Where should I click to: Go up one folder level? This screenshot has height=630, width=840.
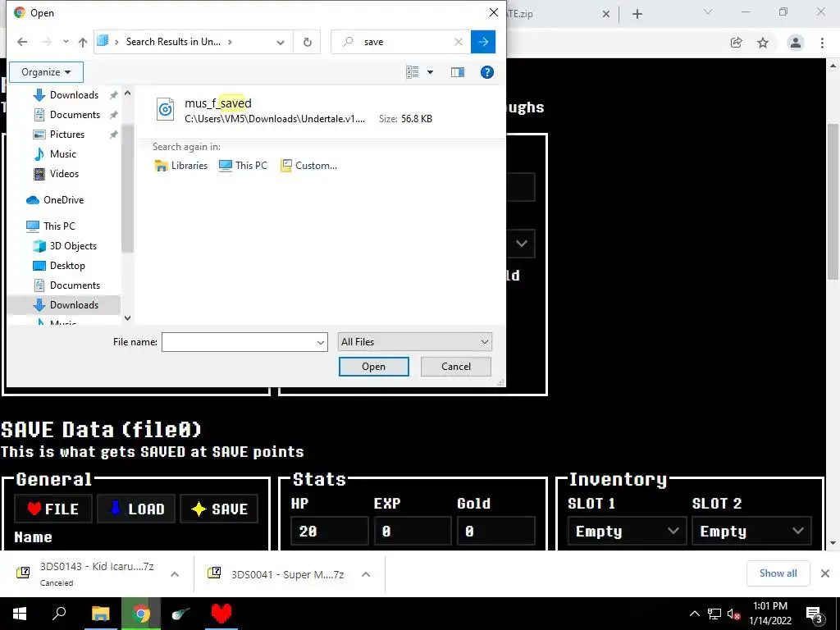(83, 42)
